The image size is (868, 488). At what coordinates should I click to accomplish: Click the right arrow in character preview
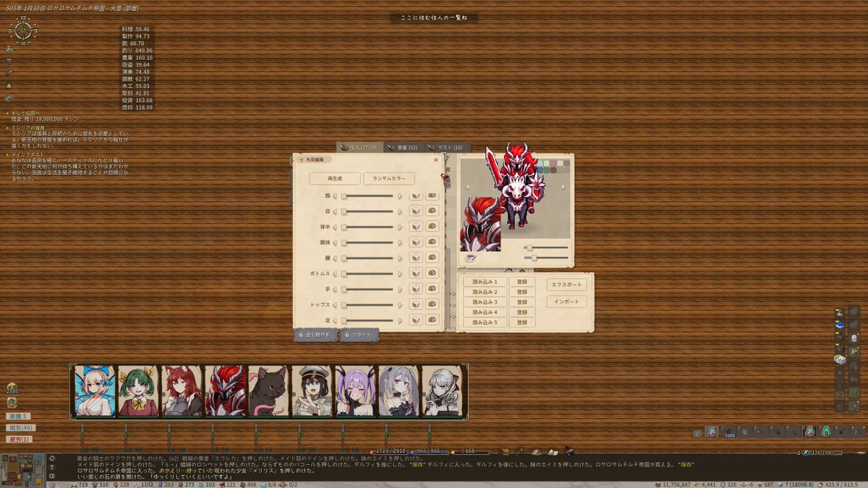[x=564, y=187]
